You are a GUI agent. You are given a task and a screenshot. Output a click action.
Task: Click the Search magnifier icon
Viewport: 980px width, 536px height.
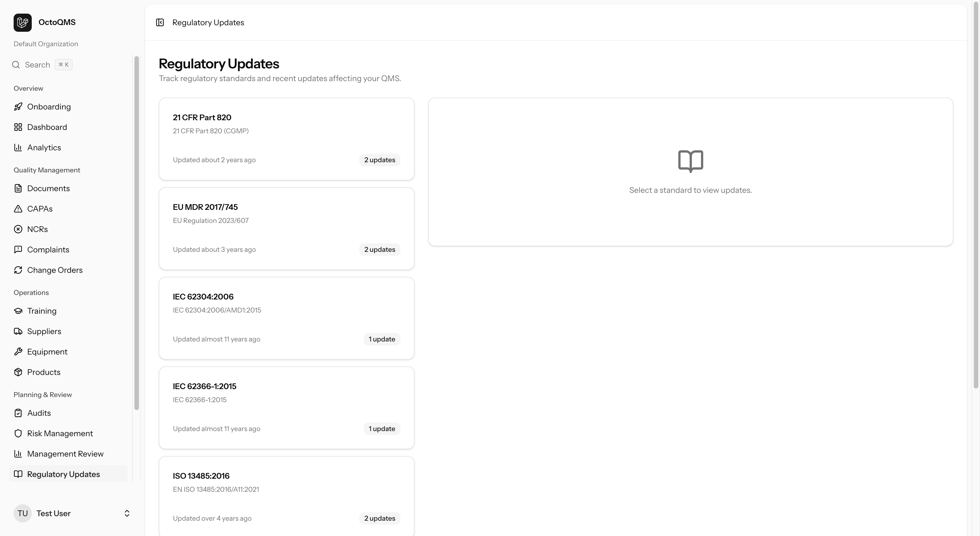pos(16,65)
